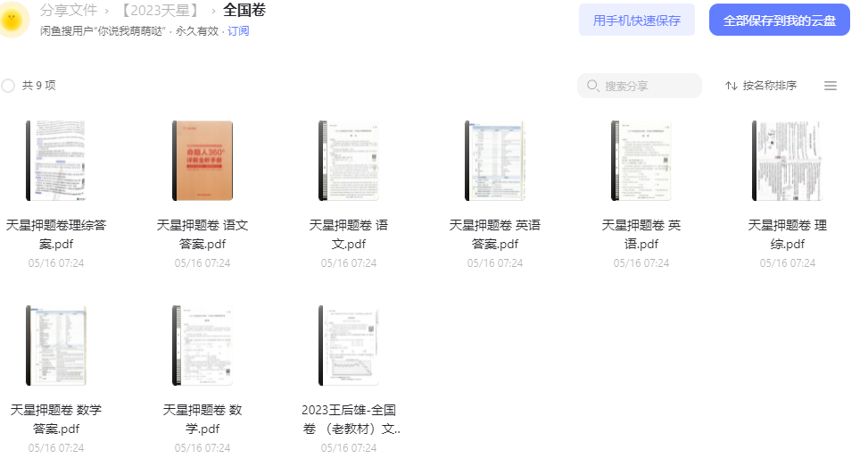Select file name 天星押题卷 英语答案.pdf
868x475 pixels.
click(495, 235)
